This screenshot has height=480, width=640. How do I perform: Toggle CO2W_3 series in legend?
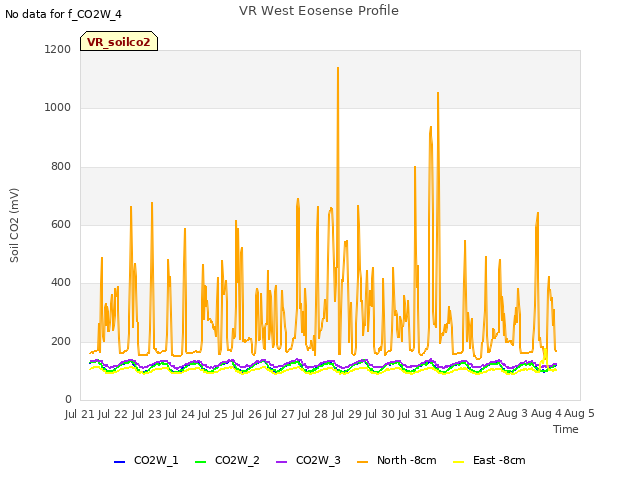click(x=308, y=461)
